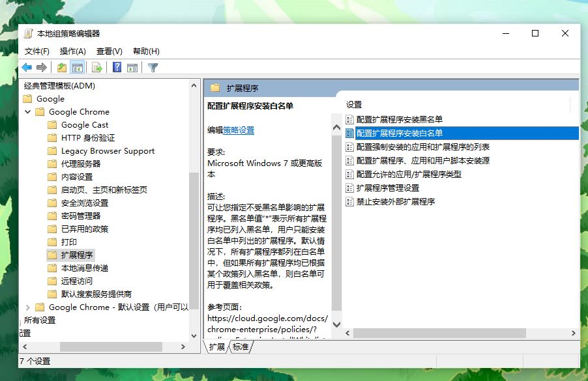Switch to the 扩展 tab
Image resolution: width=588 pixels, height=381 pixels.
tap(216, 347)
